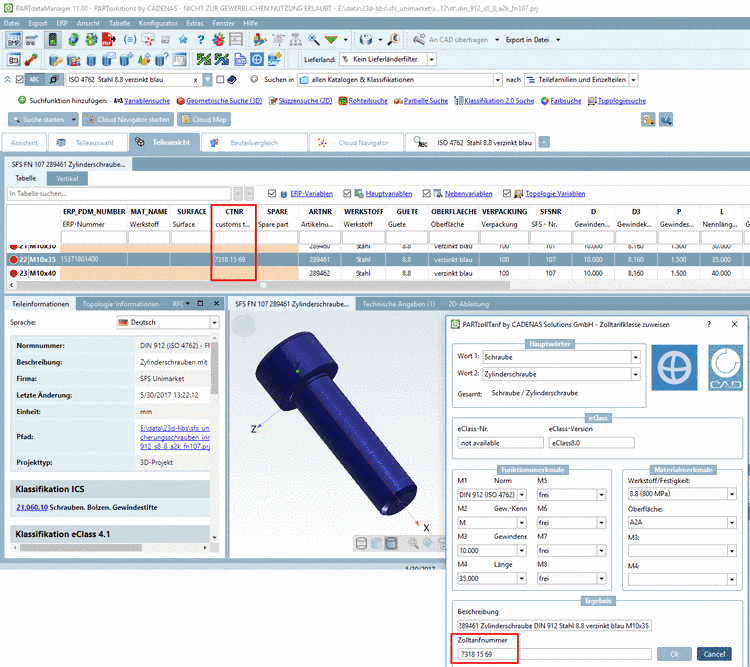Screen dimensions: 750x667
Task: Click the magic wand toolbar icon
Action: (313, 39)
